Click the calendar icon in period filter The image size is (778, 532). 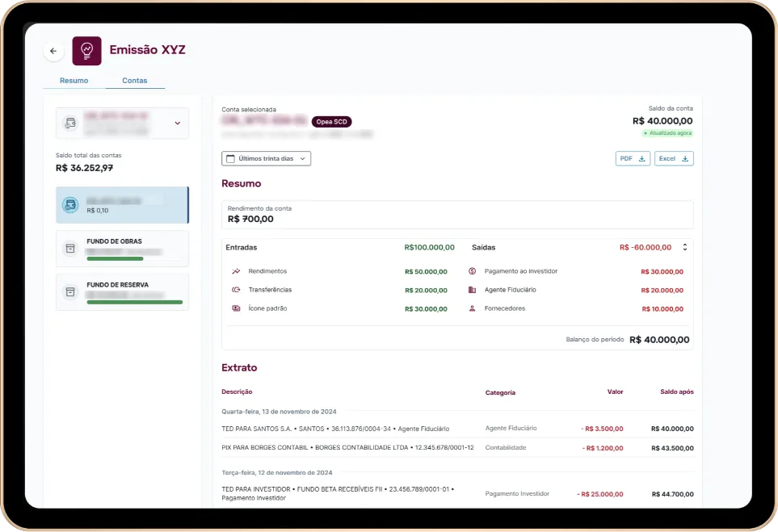(230, 159)
